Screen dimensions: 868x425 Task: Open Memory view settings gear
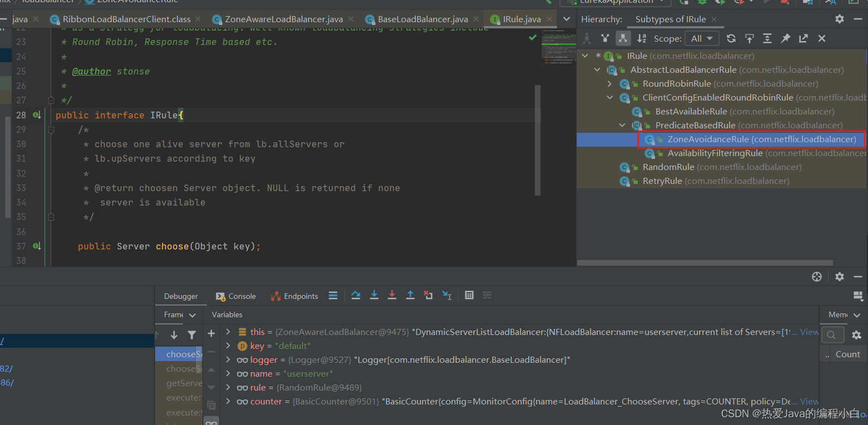click(x=856, y=334)
